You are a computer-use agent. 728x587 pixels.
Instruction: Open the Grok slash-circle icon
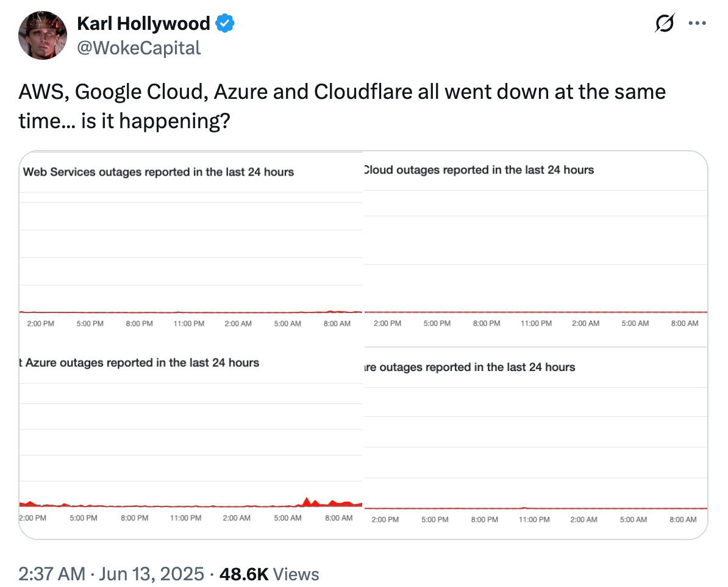(665, 23)
